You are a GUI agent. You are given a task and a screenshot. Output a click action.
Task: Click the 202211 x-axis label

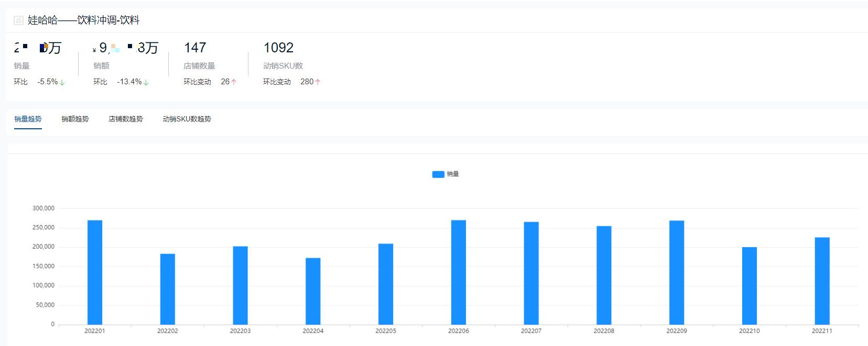pyautogui.click(x=822, y=331)
